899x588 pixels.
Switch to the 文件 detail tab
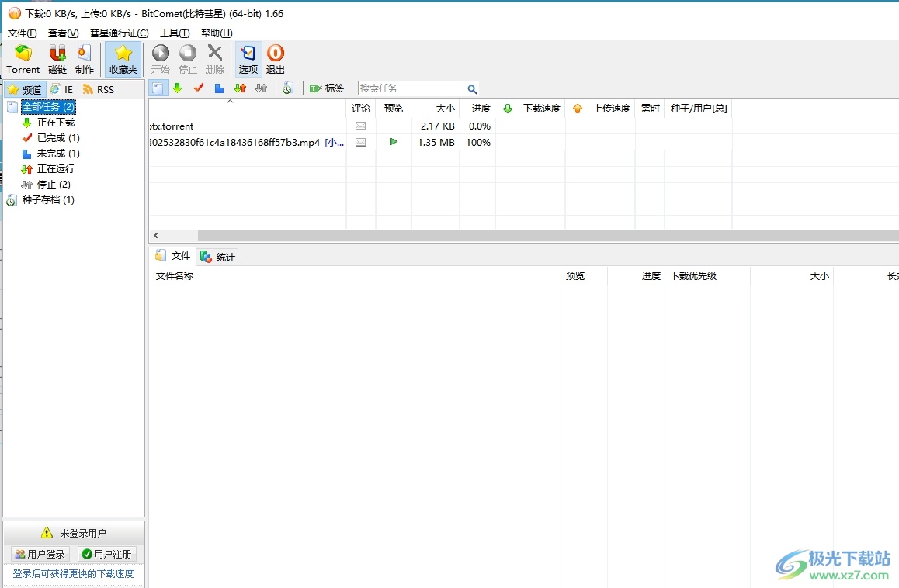(172, 256)
